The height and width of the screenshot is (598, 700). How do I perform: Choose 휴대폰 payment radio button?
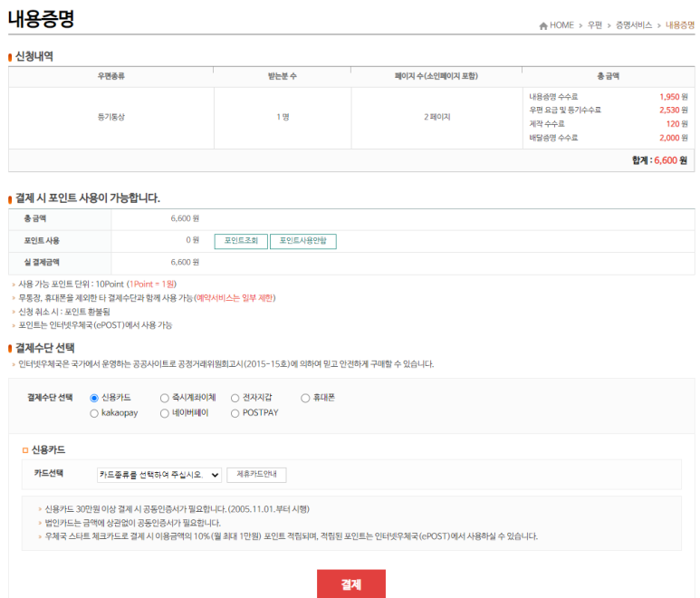point(305,398)
